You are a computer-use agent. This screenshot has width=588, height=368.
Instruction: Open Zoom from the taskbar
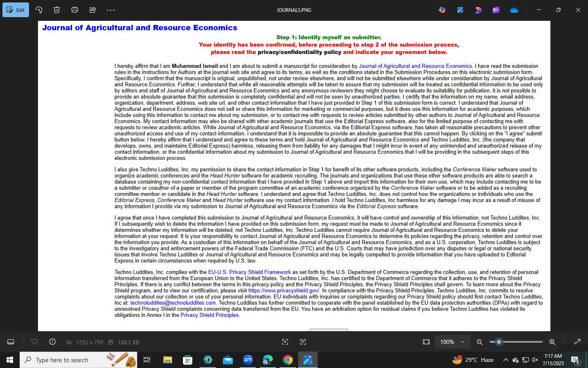pyautogui.click(x=248, y=360)
